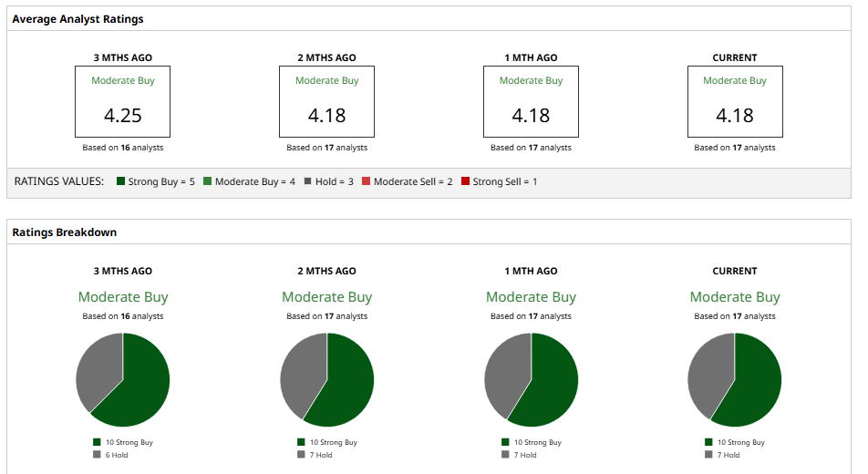This screenshot has height=474, width=868.
Task: Click gray Hold slice of 2 MTHS AGO pie
Action: tap(301, 369)
